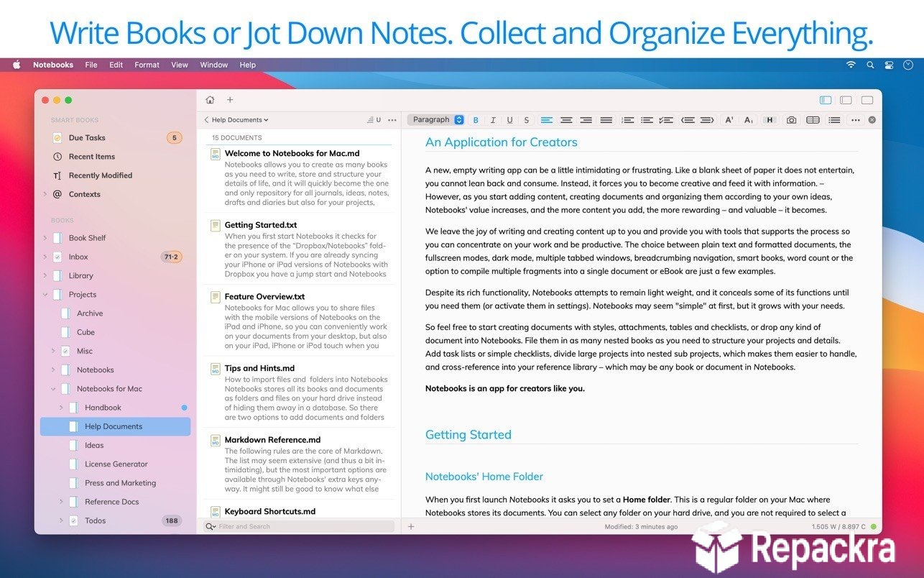This screenshot has height=578, width=924.
Task: Insert a bulleted list
Action: [x=647, y=120]
